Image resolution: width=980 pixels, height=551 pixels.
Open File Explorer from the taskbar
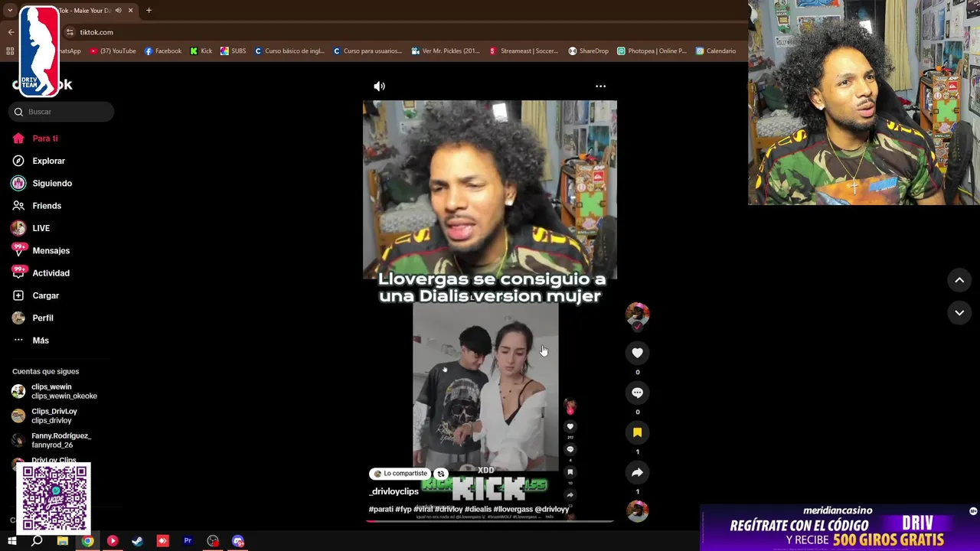[63, 541]
